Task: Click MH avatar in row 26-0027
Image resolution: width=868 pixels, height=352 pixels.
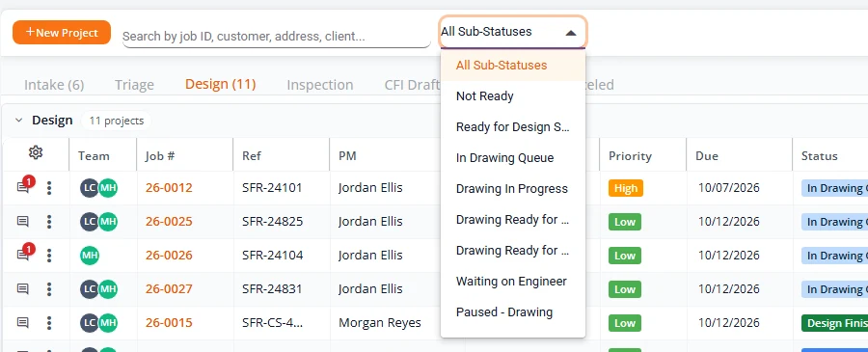Action: coord(108,289)
